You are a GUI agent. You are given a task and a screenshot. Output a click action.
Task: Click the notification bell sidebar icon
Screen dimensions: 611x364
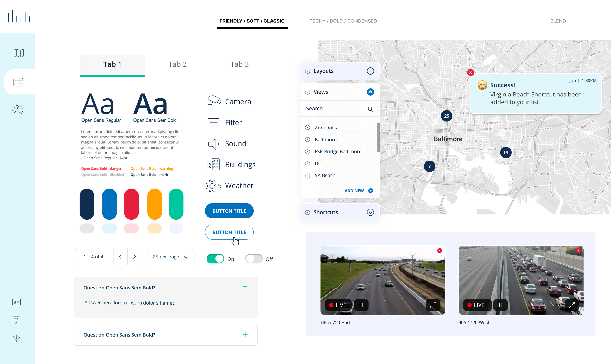point(18,109)
